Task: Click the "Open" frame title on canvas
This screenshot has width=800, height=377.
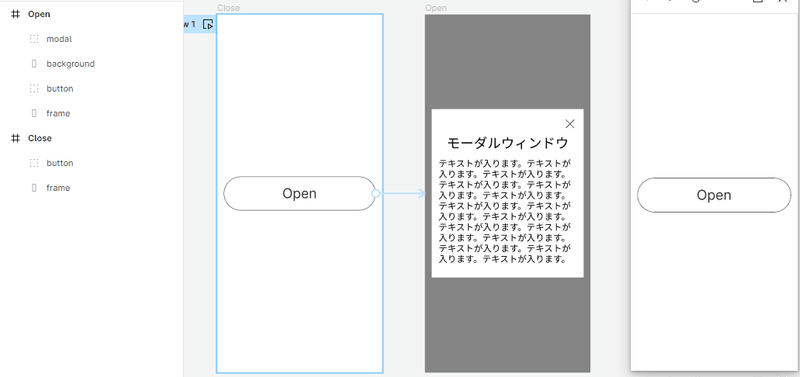Action: point(435,8)
